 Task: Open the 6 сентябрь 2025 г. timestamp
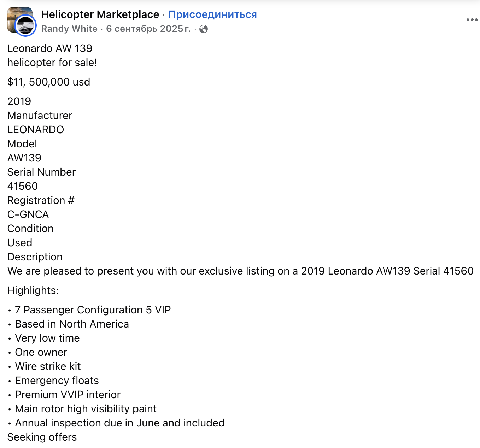pyautogui.click(x=148, y=29)
